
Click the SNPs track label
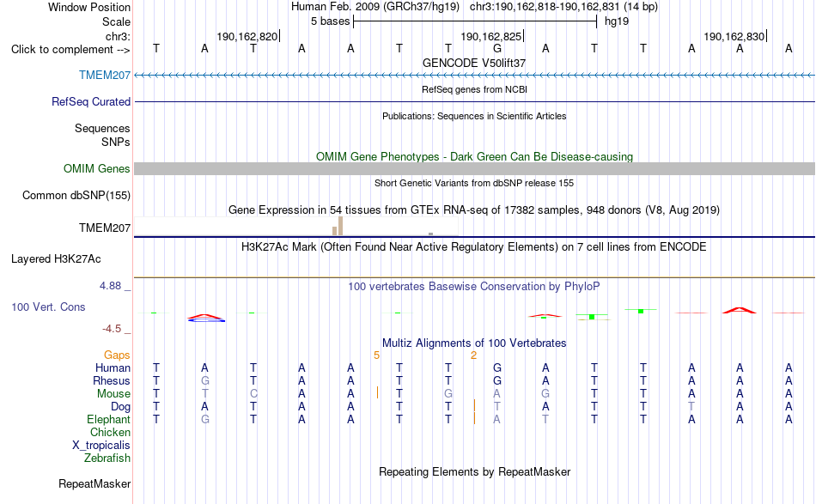pyautogui.click(x=116, y=142)
